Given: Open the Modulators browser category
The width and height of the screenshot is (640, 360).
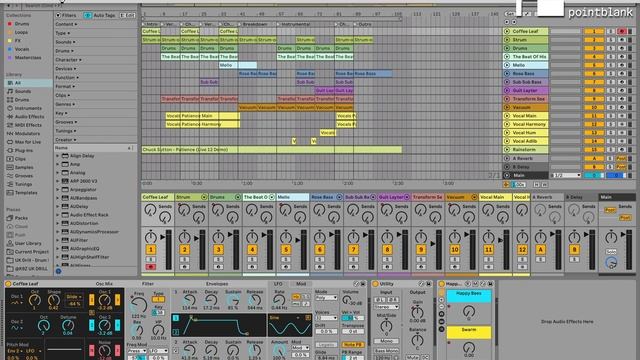Looking at the screenshot, I should [27, 133].
